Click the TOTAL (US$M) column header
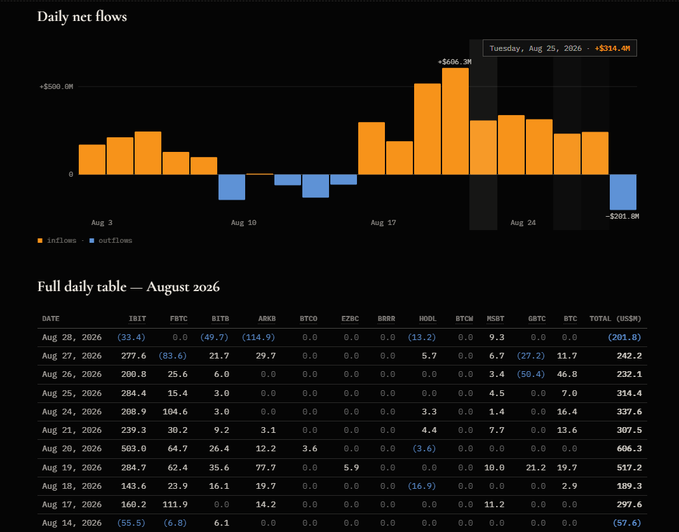679x532 pixels. click(615, 319)
